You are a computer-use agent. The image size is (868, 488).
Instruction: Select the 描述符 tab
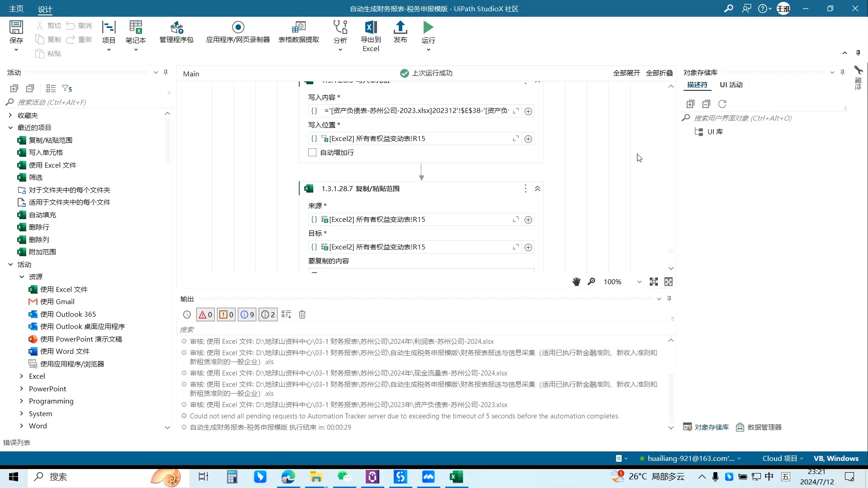pyautogui.click(x=697, y=85)
